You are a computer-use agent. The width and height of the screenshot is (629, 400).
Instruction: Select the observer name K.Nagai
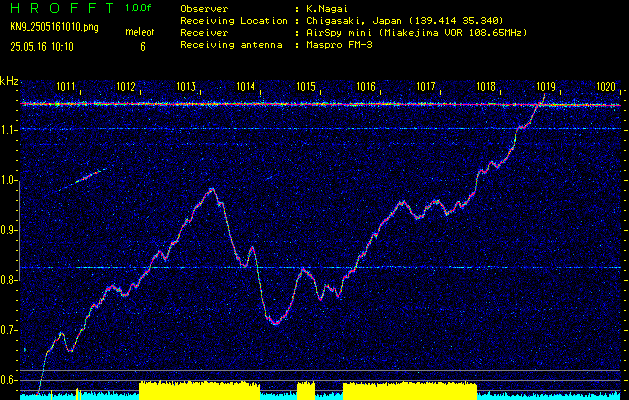coord(326,9)
